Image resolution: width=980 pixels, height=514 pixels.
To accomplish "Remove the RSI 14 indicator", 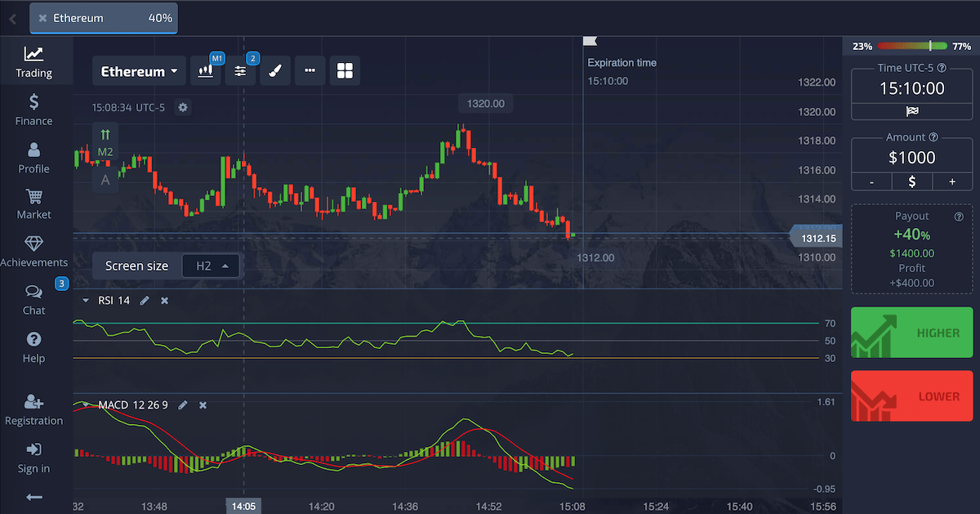I will 164,301.
